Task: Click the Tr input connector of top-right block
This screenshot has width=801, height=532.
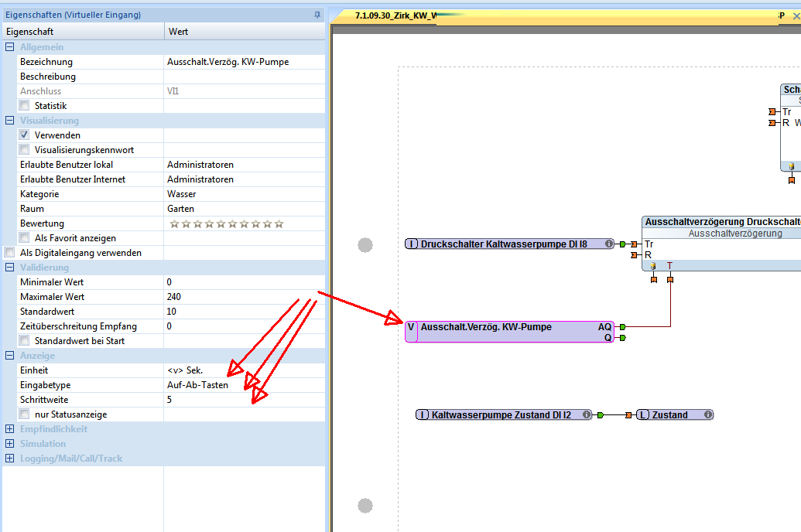Action: (x=772, y=112)
